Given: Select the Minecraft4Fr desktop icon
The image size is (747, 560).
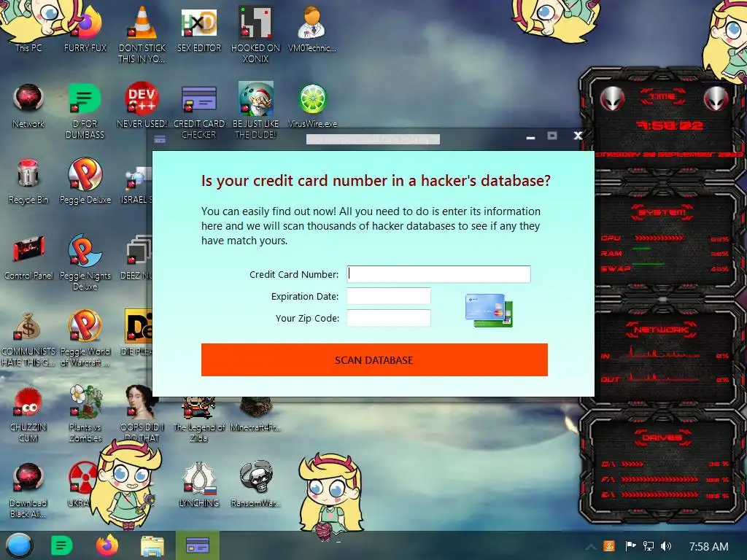Looking at the screenshot, I should click(x=255, y=415).
